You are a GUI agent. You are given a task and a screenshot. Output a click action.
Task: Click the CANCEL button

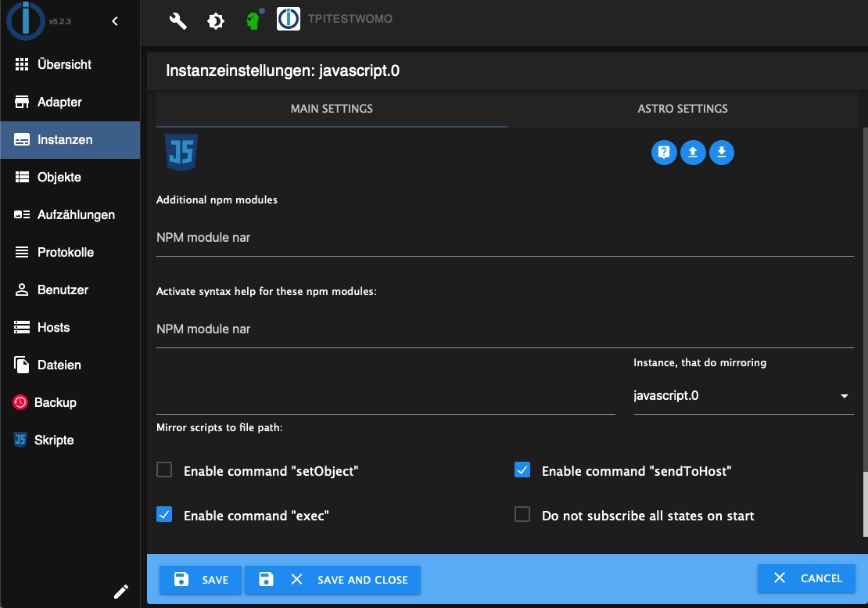point(806,578)
